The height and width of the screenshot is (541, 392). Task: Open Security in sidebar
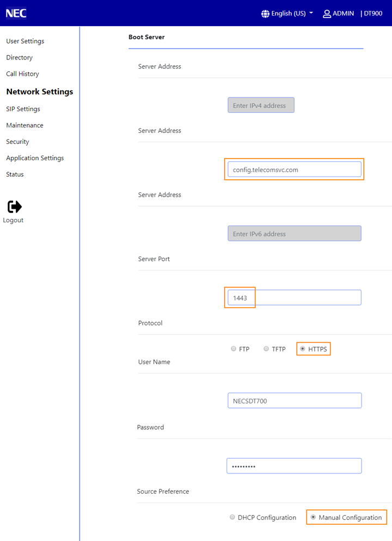pyautogui.click(x=17, y=142)
